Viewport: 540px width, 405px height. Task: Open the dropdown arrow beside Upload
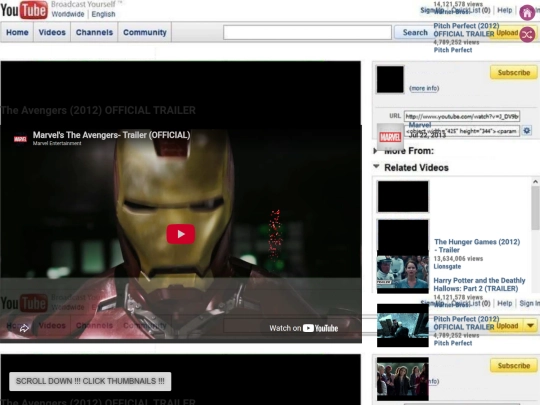pyautogui.click(x=530, y=325)
